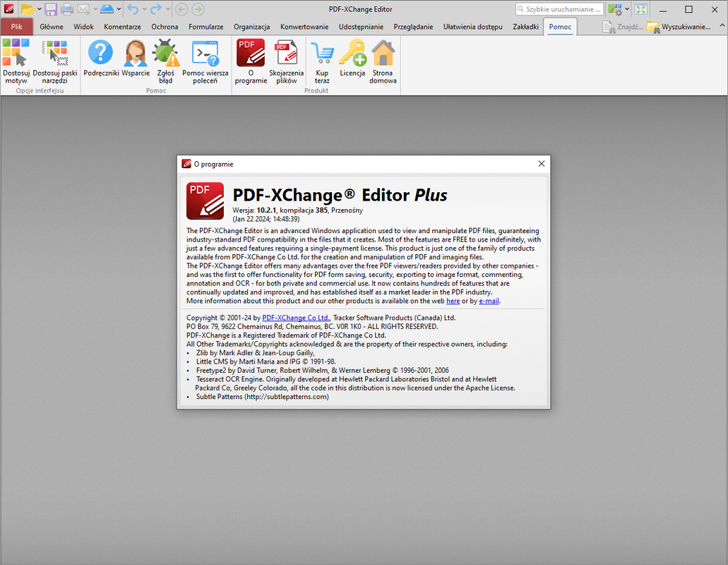728x565 pixels.
Task: Expand the undo history dropdown arrow
Action: point(144,9)
